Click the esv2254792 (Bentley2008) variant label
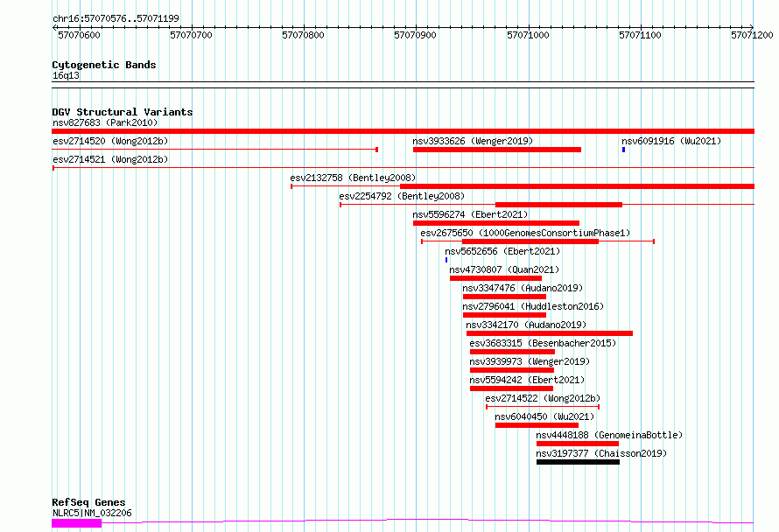The image size is (779, 532). tap(402, 196)
